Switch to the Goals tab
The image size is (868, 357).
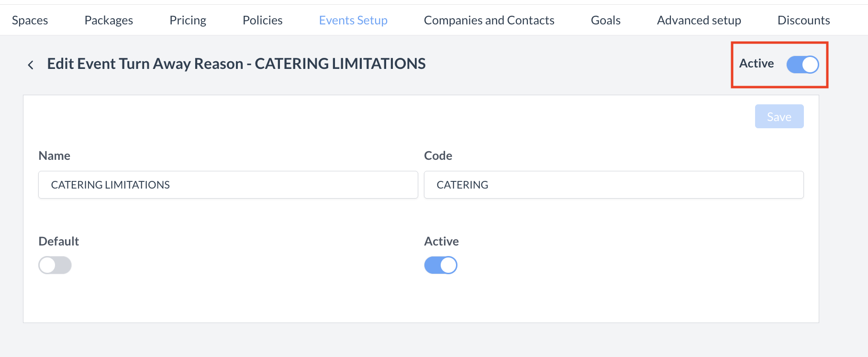pos(605,20)
